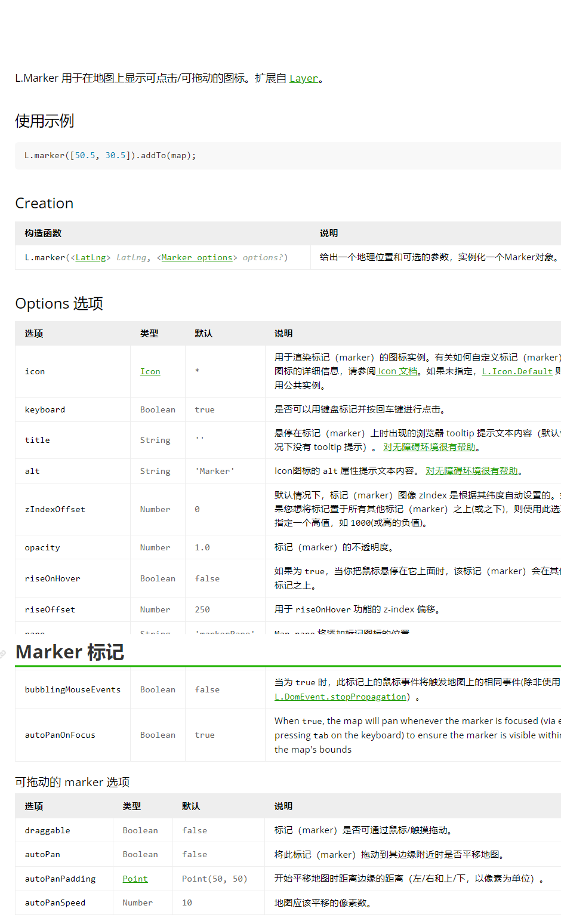Click the String type in the title row
This screenshot has width=561, height=924.
coord(155,440)
